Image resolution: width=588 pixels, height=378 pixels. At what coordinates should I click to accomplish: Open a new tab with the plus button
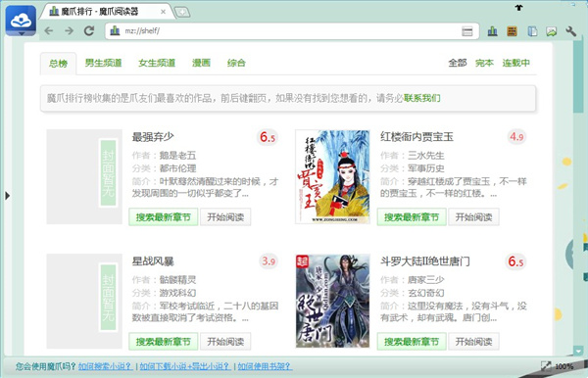(182, 13)
